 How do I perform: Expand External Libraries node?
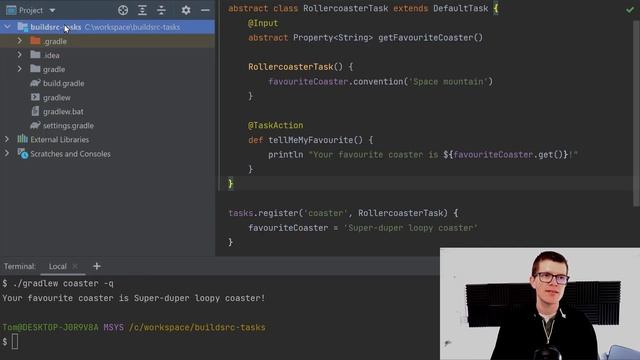[7, 139]
